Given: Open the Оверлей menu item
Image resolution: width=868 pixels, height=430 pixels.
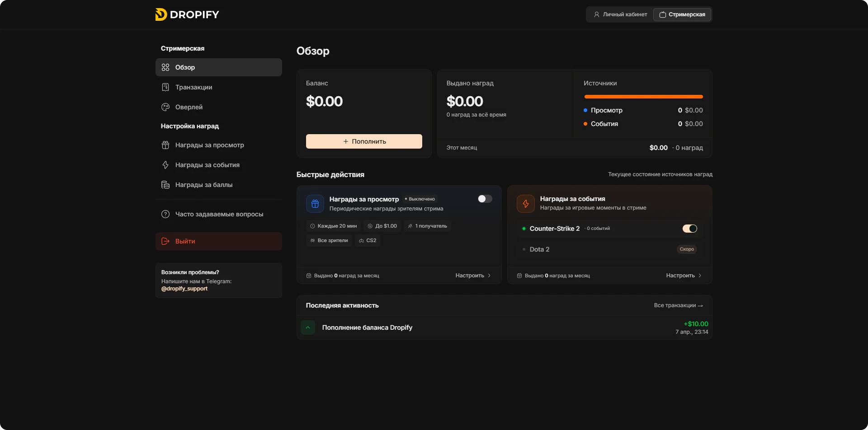Looking at the screenshot, I should point(219,107).
